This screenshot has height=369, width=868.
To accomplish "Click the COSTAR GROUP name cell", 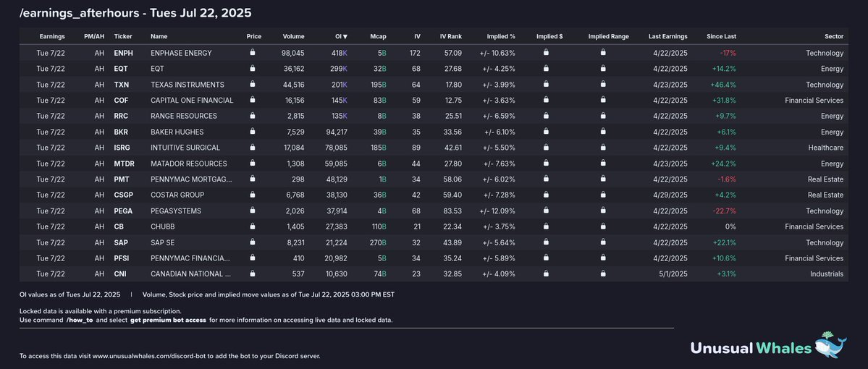I will tap(177, 195).
